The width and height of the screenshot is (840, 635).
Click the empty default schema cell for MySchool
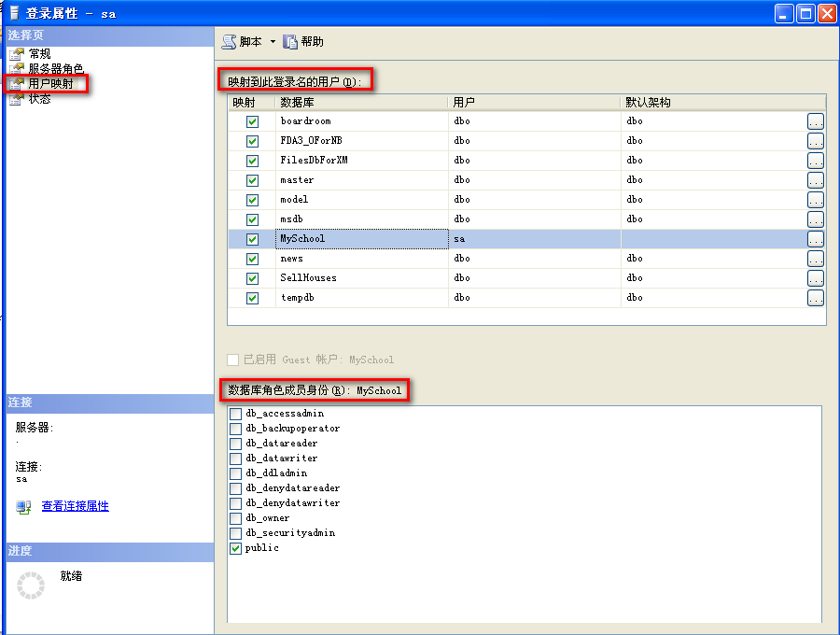714,239
